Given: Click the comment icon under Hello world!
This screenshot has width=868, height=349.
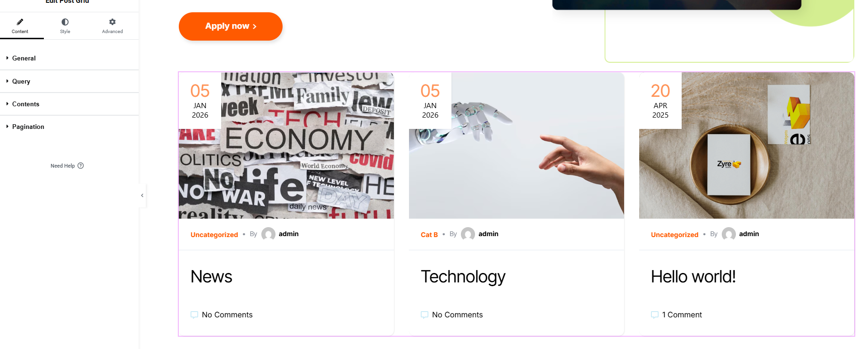Looking at the screenshot, I should [x=655, y=315].
